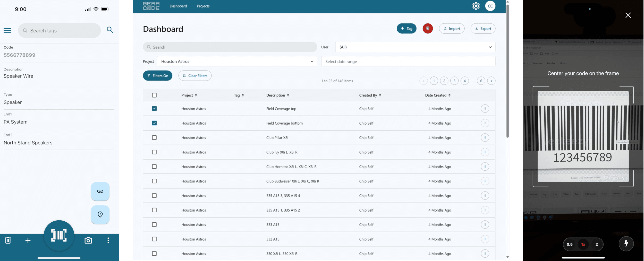Screen dimensions: 644x261
Task: Click the red delete trash button
Action: (428, 28)
